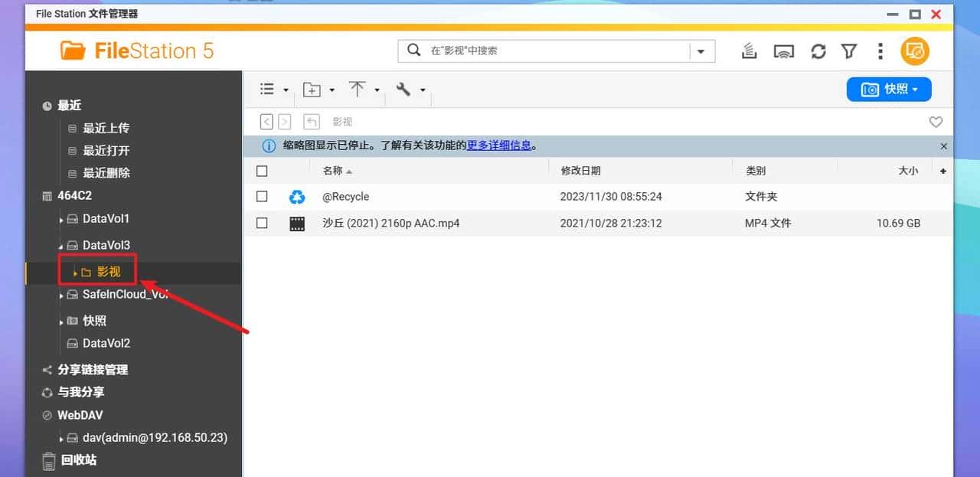
Task: Dismiss the thumbnail notice banner
Action: [943, 146]
